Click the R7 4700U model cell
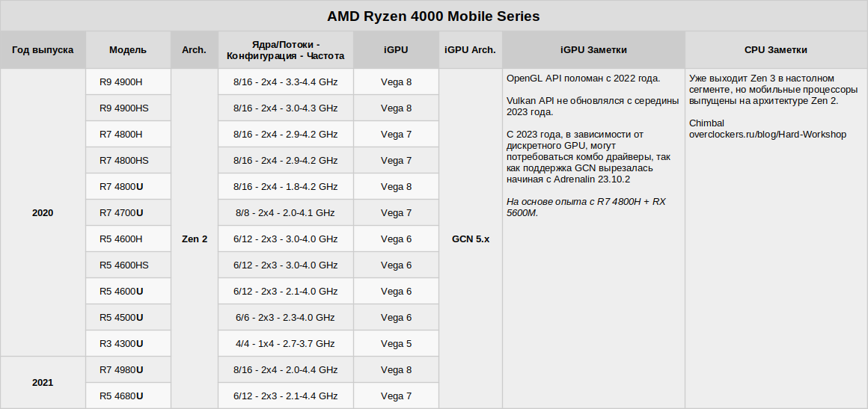Screen dimensions: 868x409 coord(121,213)
